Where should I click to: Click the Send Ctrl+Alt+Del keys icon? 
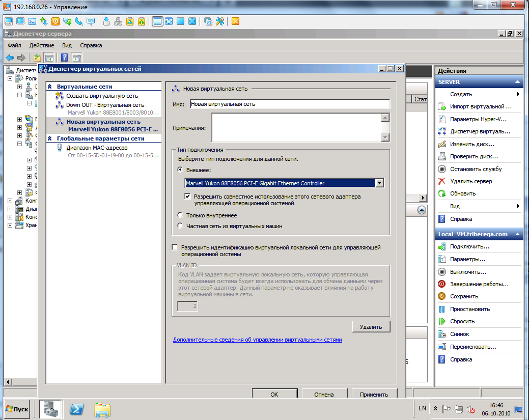pos(118,21)
